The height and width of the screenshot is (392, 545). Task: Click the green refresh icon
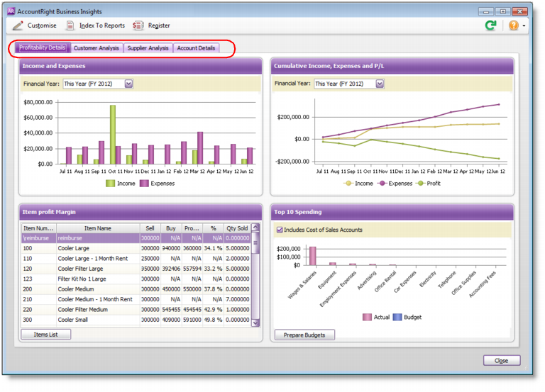click(x=491, y=26)
